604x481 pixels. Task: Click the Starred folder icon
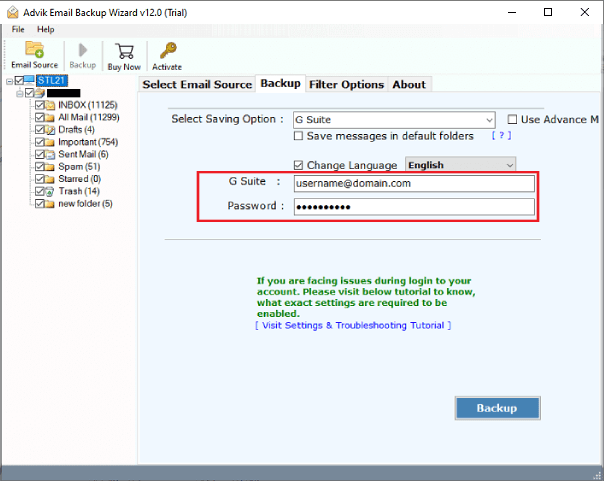(x=50, y=179)
